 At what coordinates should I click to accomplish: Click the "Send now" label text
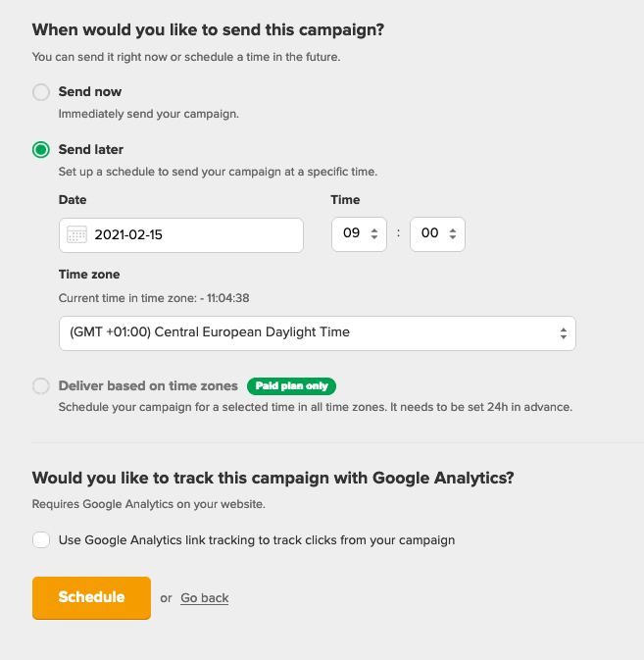coord(90,92)
